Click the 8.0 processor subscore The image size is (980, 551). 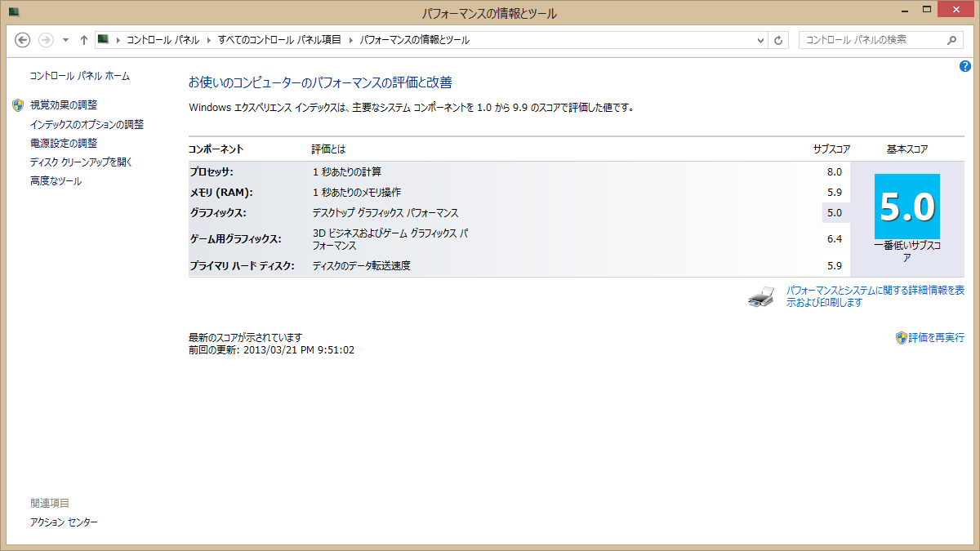coord(834,171)
